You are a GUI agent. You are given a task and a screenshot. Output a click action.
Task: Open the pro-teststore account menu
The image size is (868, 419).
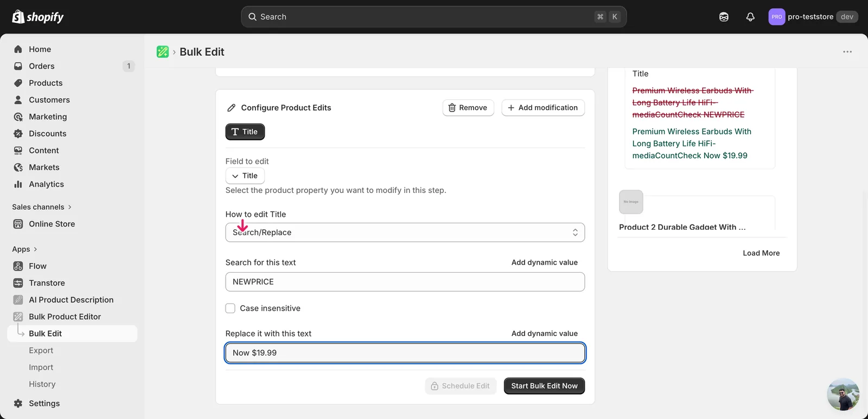click(x=813, y=17)
